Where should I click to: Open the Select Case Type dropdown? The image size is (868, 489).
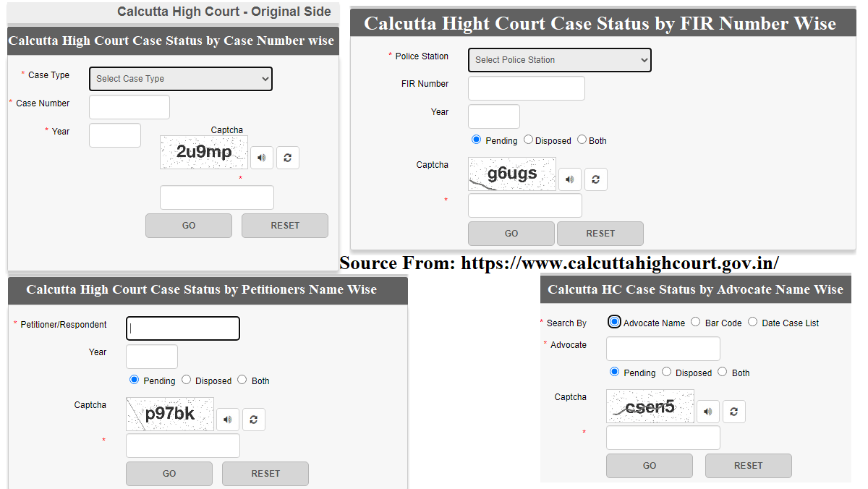click(x=180, y=78)
